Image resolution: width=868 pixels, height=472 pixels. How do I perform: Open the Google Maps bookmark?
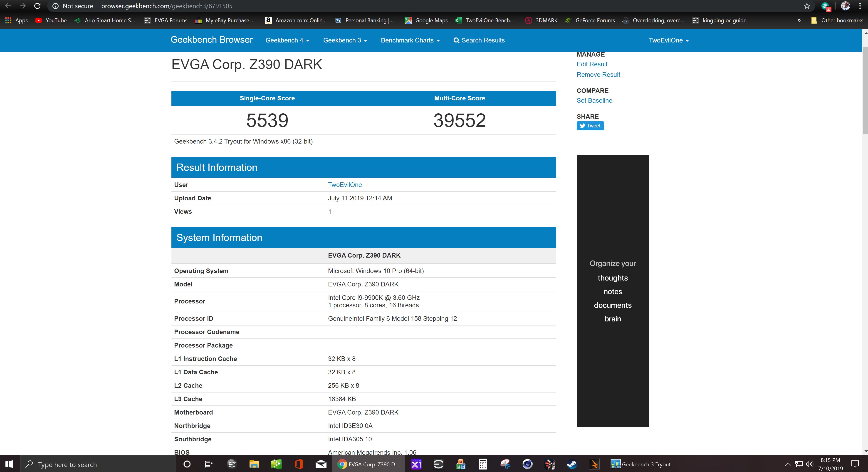point(426,20)
